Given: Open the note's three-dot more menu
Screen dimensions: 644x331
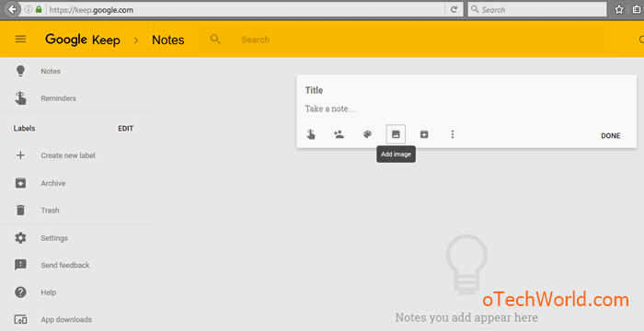Looking at the screenshot, I should [453, 134].
